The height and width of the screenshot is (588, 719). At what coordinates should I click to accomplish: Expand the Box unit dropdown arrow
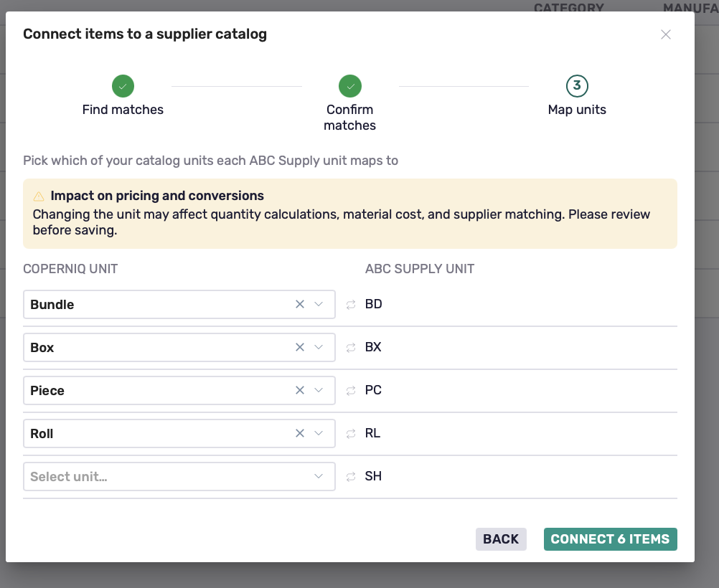click(x=319, y=347)
